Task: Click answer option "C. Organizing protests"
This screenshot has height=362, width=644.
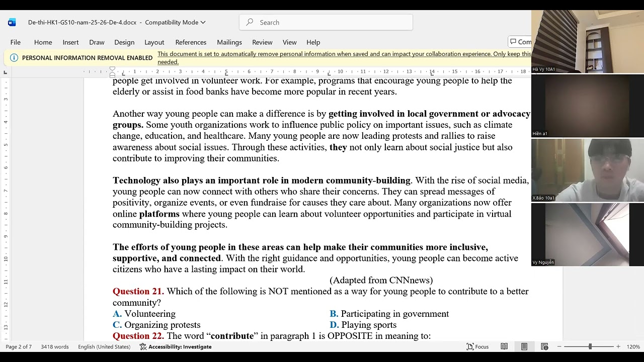Action: [x=156, y=325]
